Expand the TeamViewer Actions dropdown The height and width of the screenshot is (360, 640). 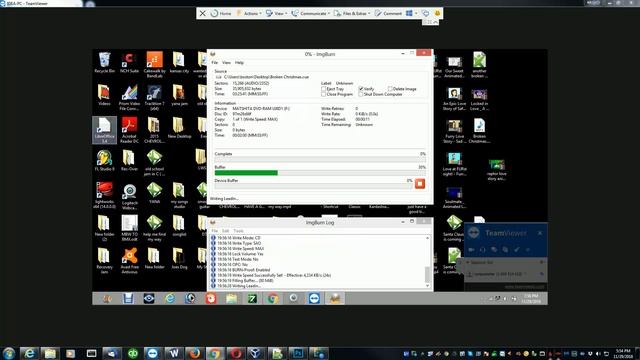click(x=249, y=13)
